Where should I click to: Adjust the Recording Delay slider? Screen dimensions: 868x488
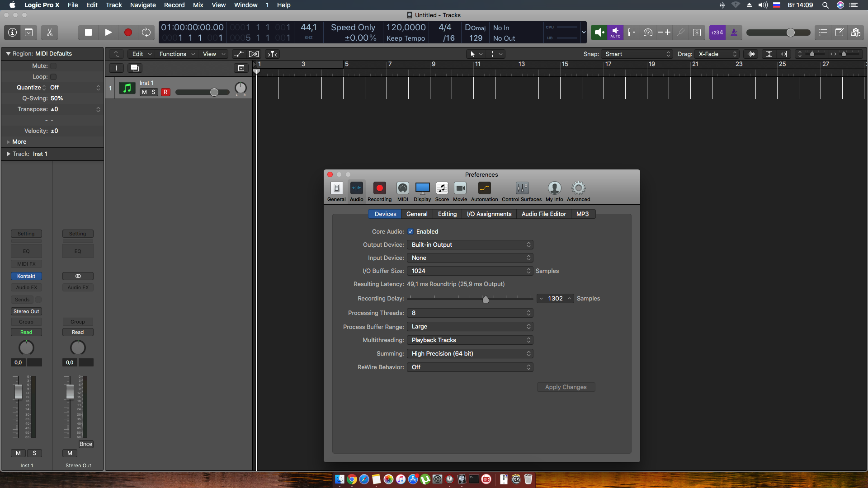[x=486, y=299]
